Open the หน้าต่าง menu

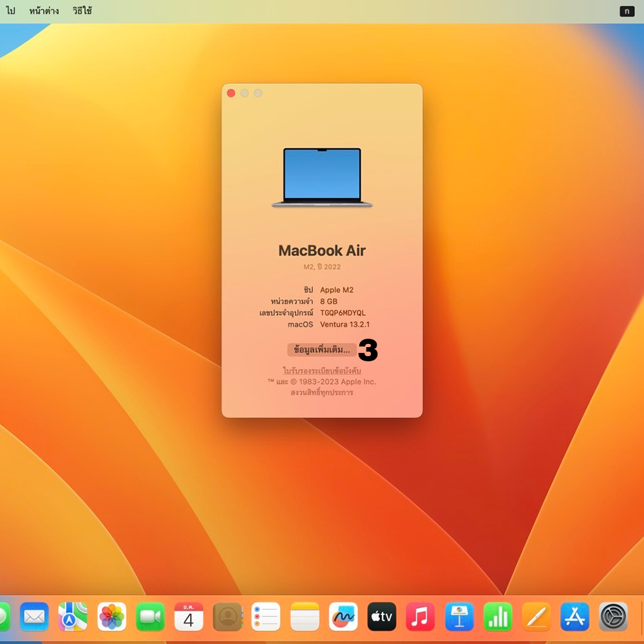point(44,11)
